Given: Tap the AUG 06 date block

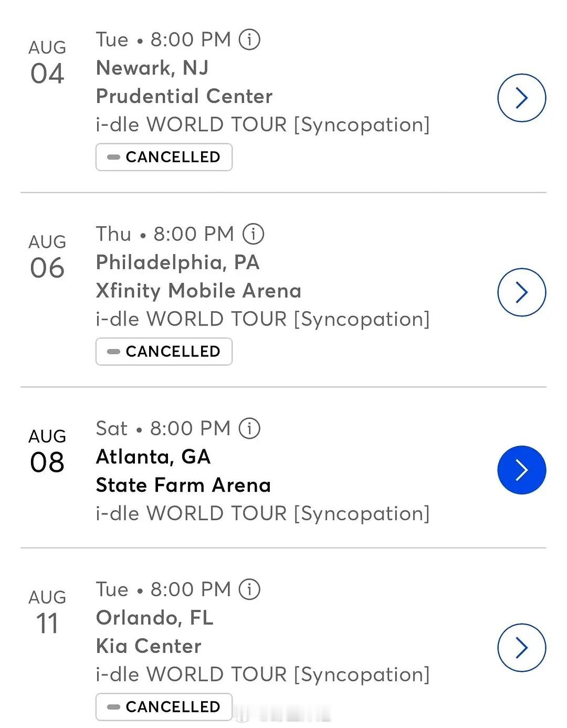Looking at the screenshot, I should coord(47,257).
